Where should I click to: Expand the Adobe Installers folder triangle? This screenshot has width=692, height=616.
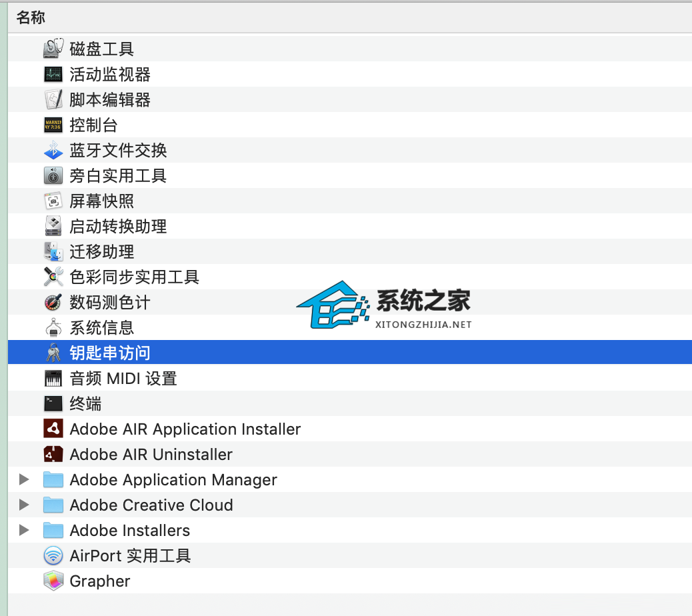(x=25, y=530)
